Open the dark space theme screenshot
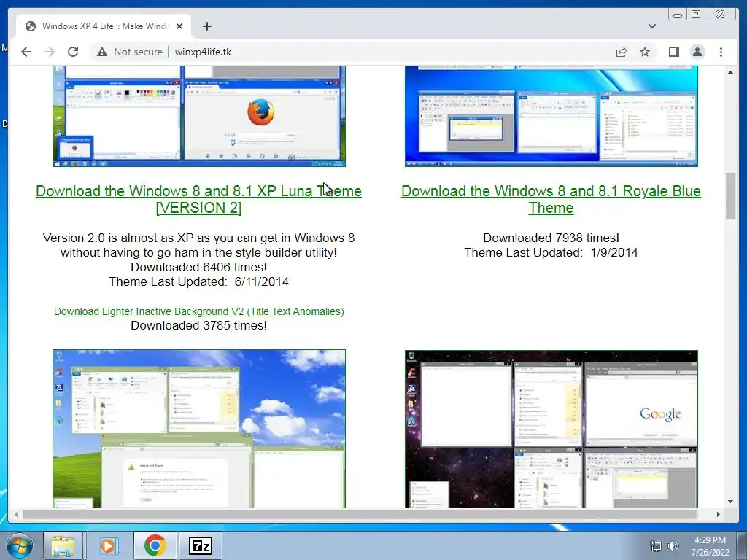The image size is (747, 560). click(551, 429)
